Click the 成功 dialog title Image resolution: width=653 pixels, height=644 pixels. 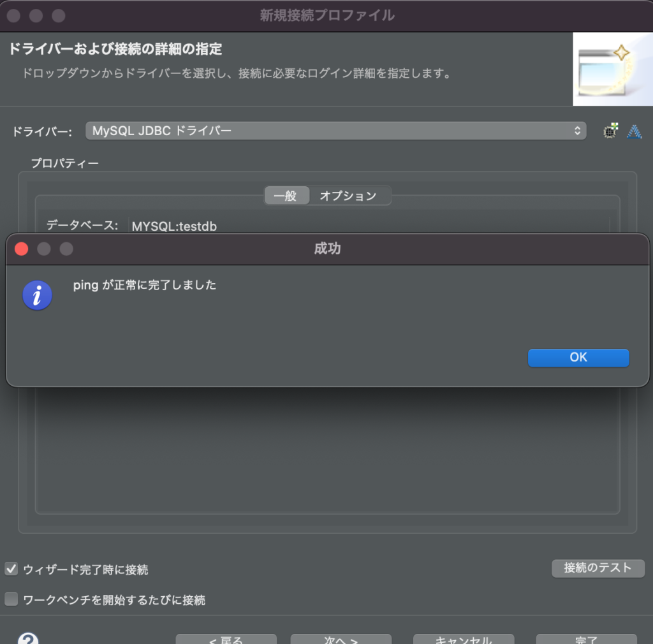(327, 249)
